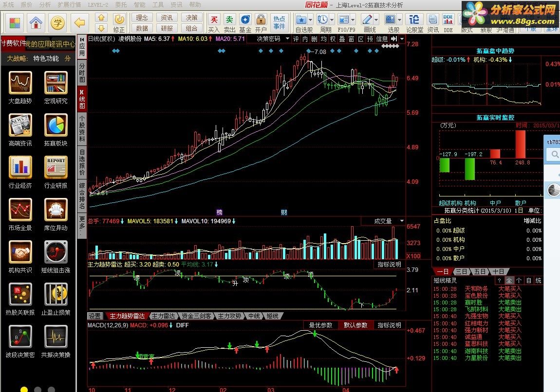This screenshot has height=392, width=560.
Task: Open the 基金 fund icon
Action: [245, 23]
